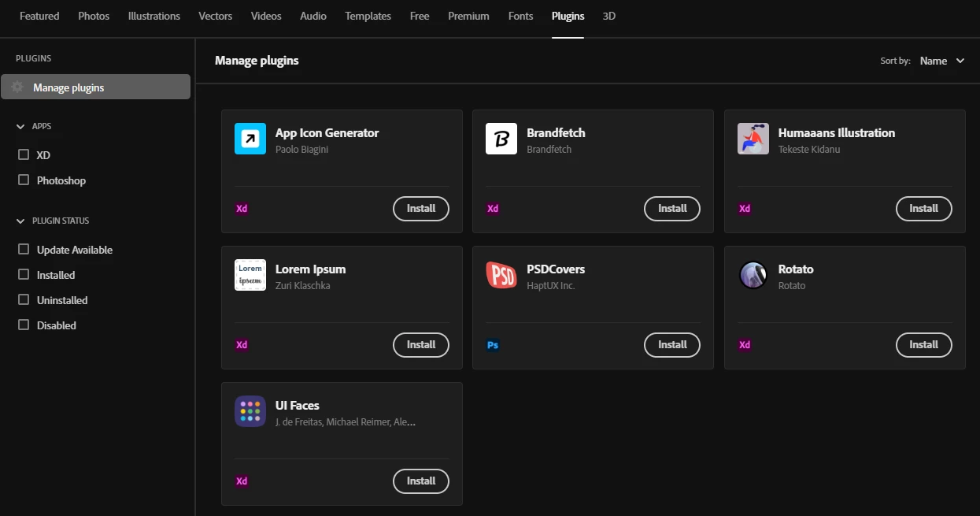Click the Xd badge on UI Faces card
980x516 pixels.
(x=242, y=481)
